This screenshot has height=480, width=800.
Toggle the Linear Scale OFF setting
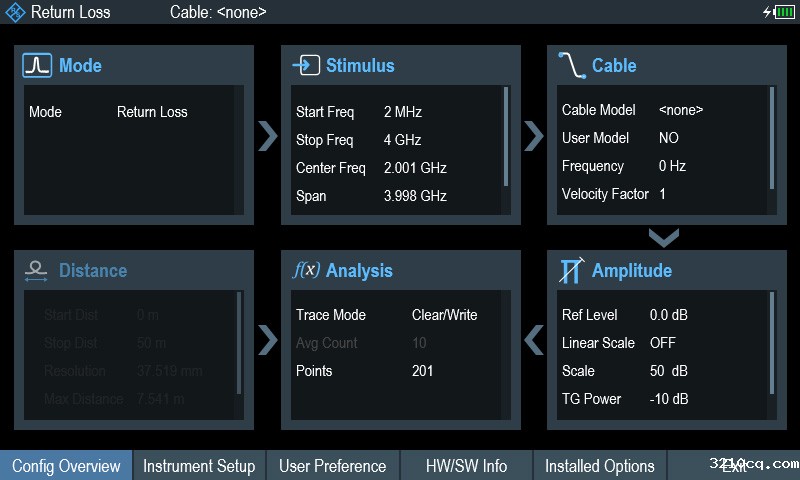click(662, 343)
